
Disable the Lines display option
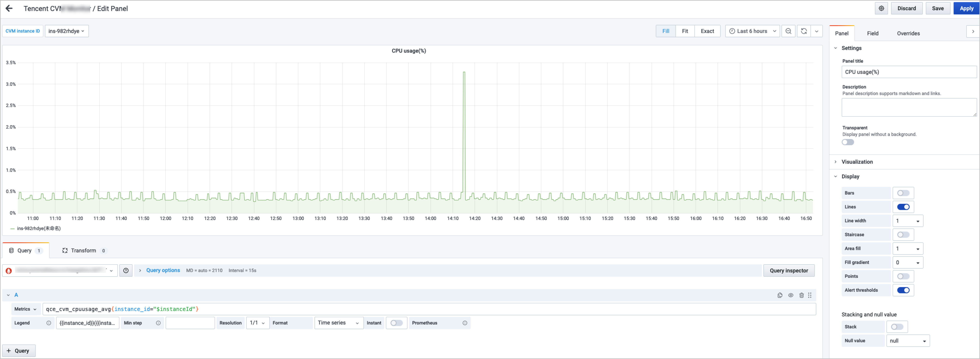click(904, 206)
